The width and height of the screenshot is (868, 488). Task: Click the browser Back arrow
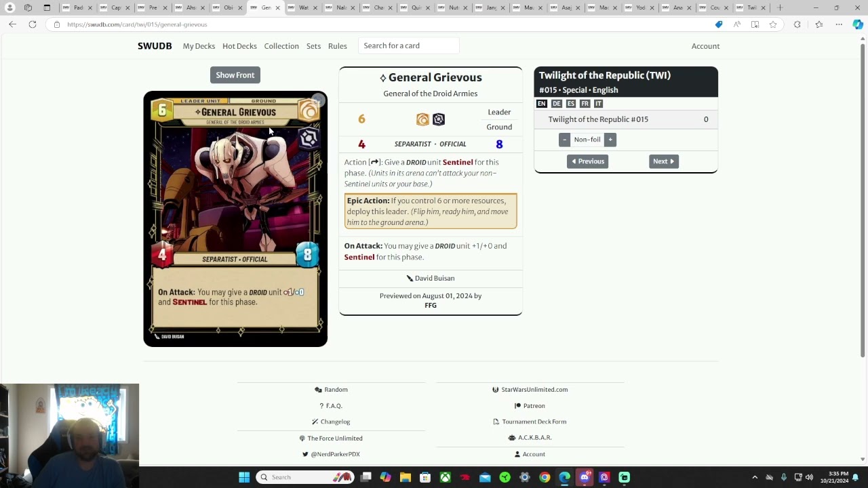tap(12, 24)
